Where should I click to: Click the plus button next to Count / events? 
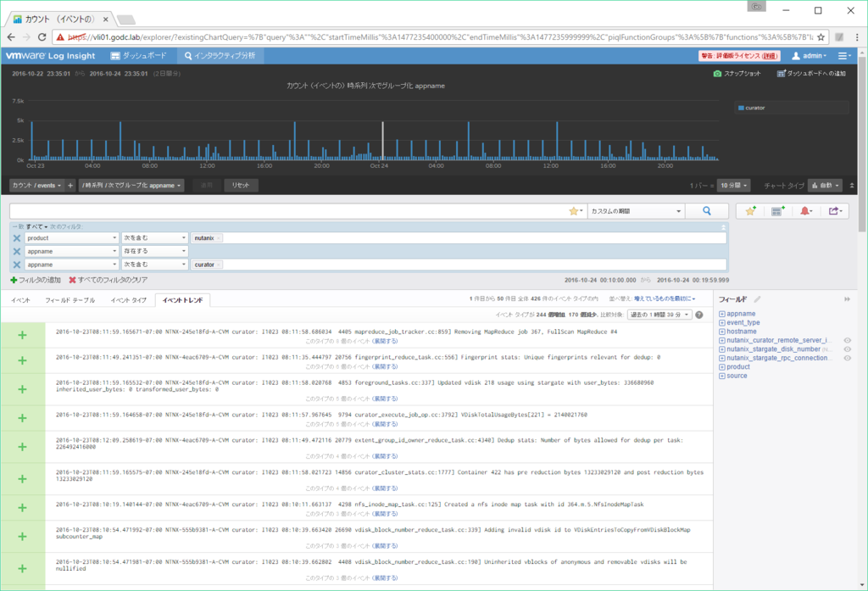[70, 186]
